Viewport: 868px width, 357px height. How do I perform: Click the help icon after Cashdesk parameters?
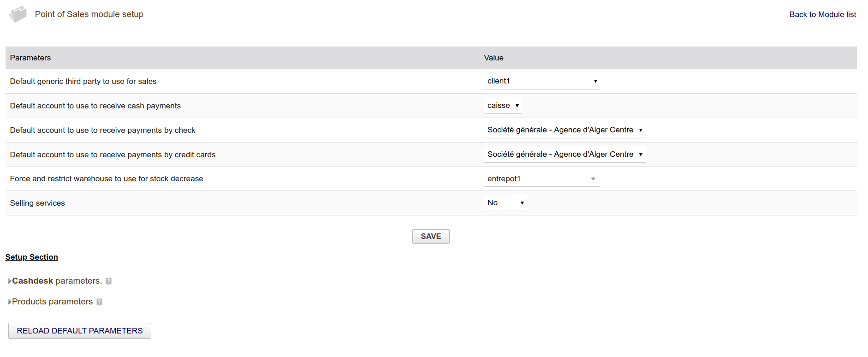109,281
